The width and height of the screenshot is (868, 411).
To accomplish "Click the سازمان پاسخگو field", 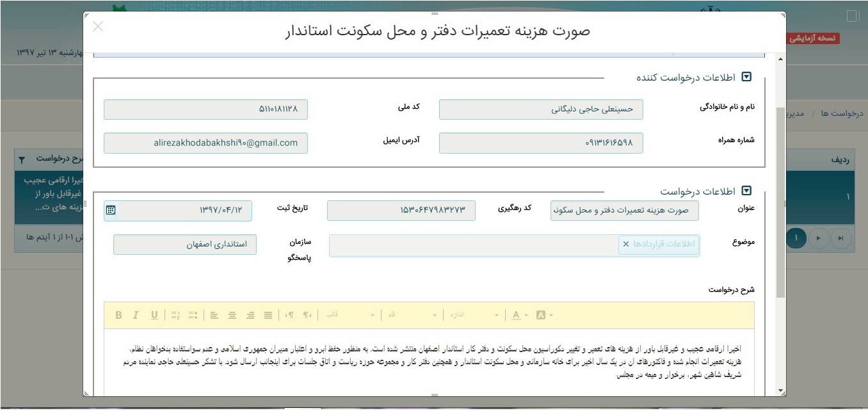I will coord(185,245).
